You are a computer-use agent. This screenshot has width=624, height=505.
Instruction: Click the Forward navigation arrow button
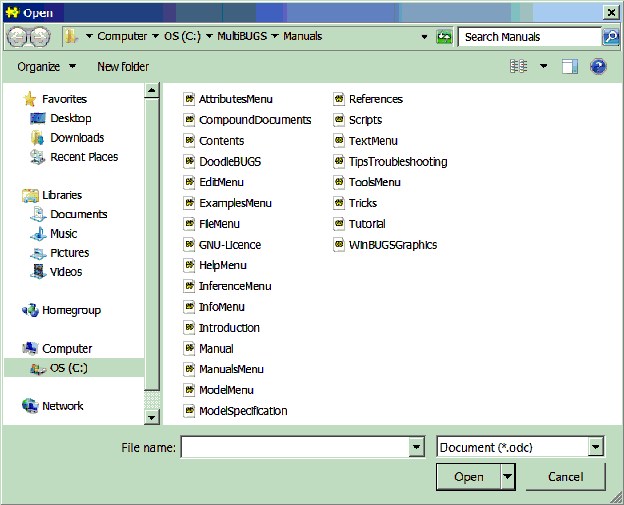(x=39, y=37)
